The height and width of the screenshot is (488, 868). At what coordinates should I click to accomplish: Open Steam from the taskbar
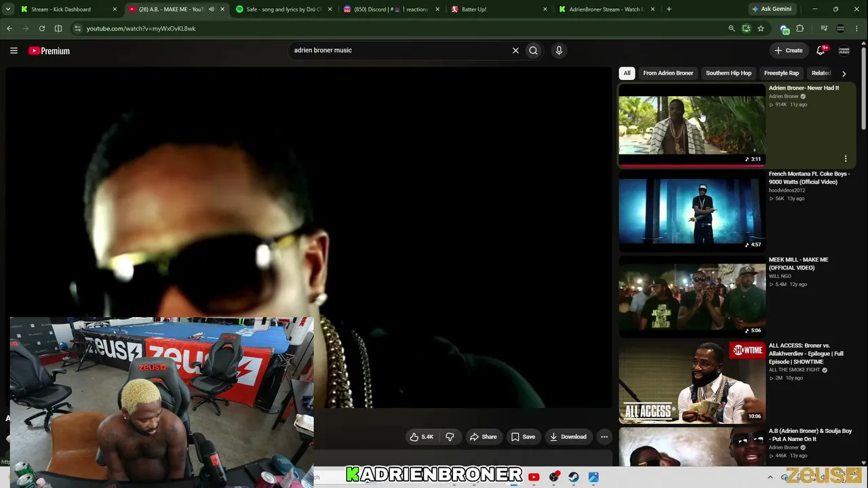pyautogui.click(x=574, y=477)
